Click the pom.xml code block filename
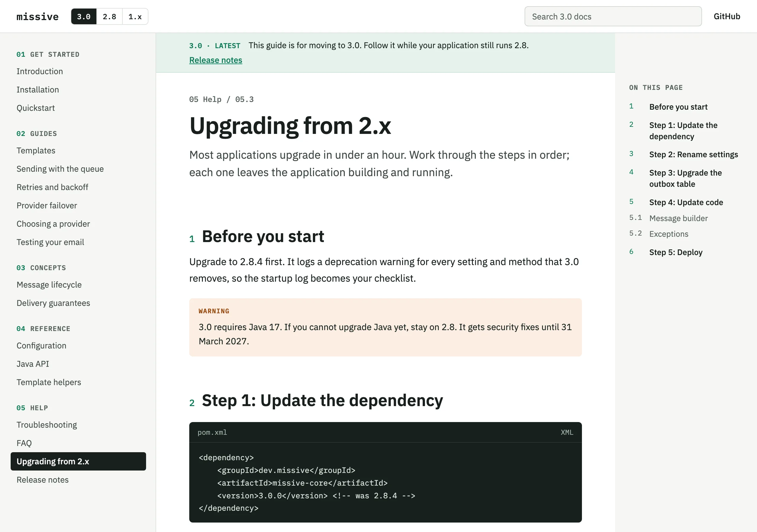This screenshot has width=757, height=532. click(x=212, y=432)
